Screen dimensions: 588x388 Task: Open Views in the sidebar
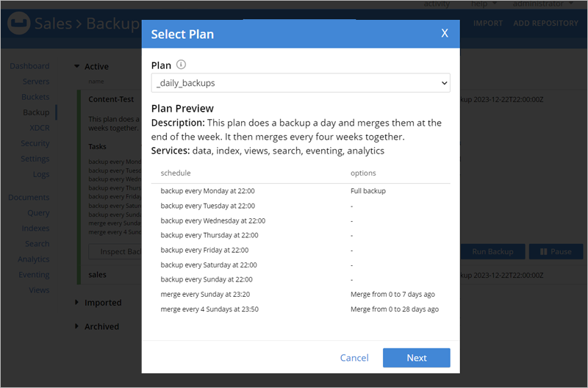[39, 290]
